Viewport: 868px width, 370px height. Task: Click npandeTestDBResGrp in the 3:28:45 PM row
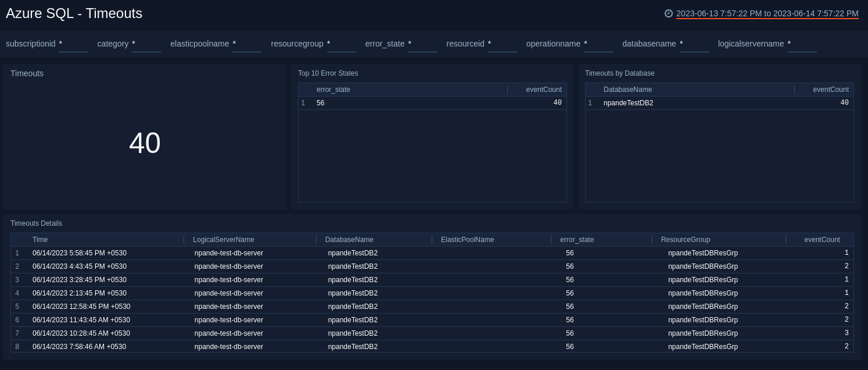click(703, 280)
